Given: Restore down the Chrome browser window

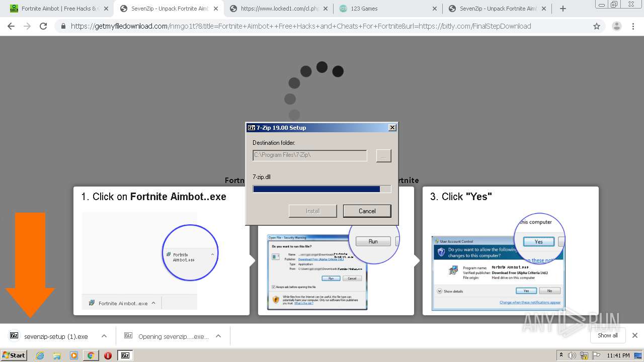Looking at the screenshot, I should pyautogui.click(x=614, y=4).
